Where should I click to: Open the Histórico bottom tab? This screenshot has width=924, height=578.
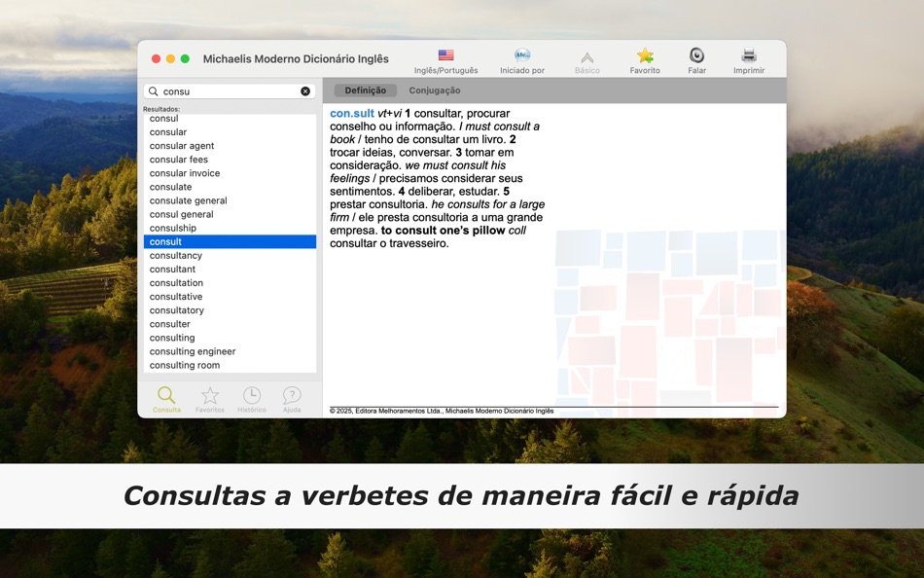pos(252,399)
